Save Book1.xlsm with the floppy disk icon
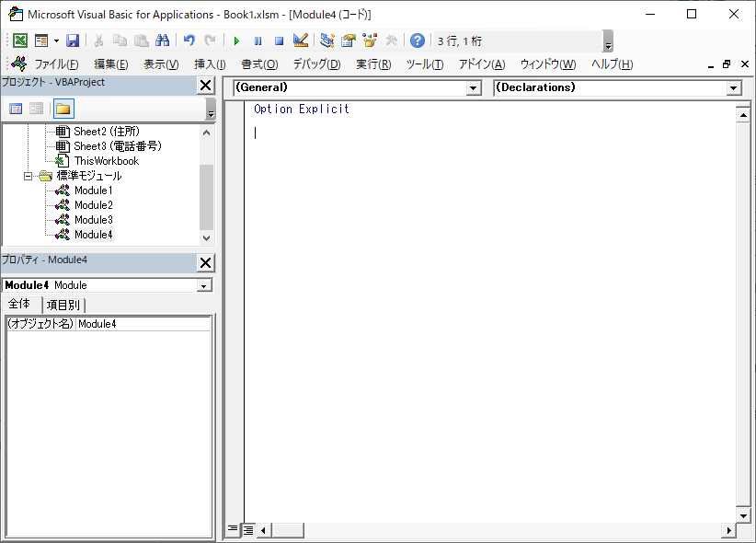This screenshot has width=756, height=543. tap(73, 40)
